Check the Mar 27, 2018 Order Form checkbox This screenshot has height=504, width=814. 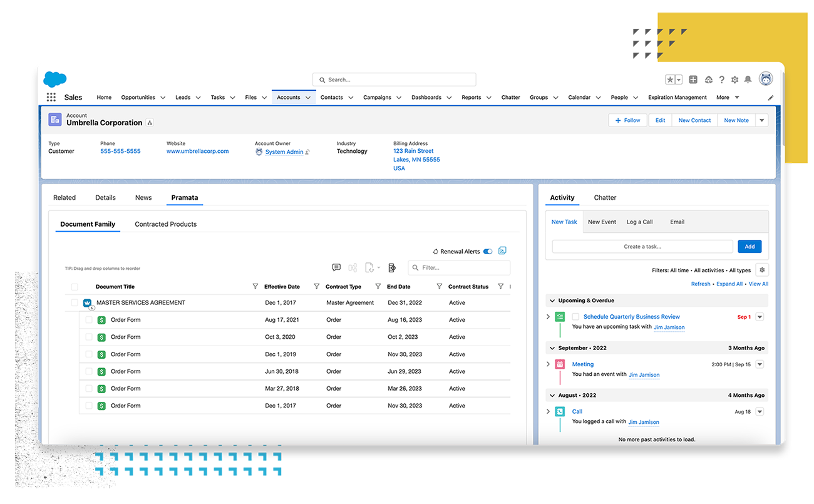[x=89, y=389]
